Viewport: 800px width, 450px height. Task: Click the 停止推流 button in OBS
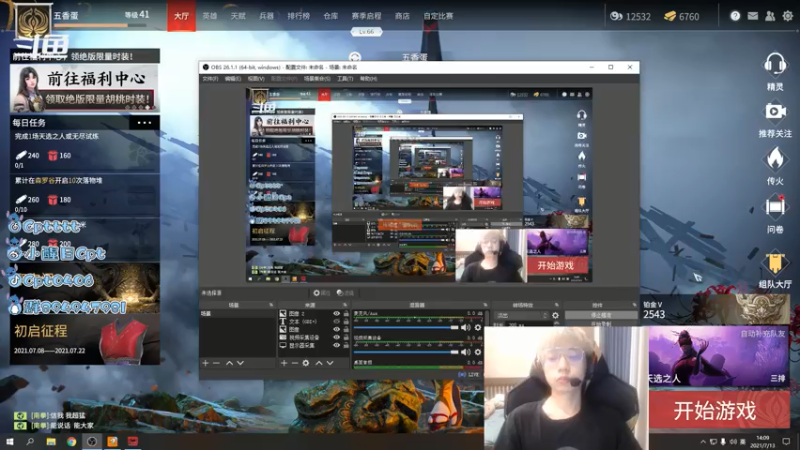601,315
